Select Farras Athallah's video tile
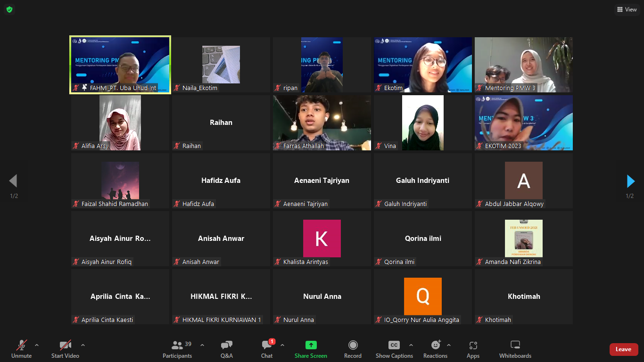Screen dimensions: 644x362 (x=322, y=123)
